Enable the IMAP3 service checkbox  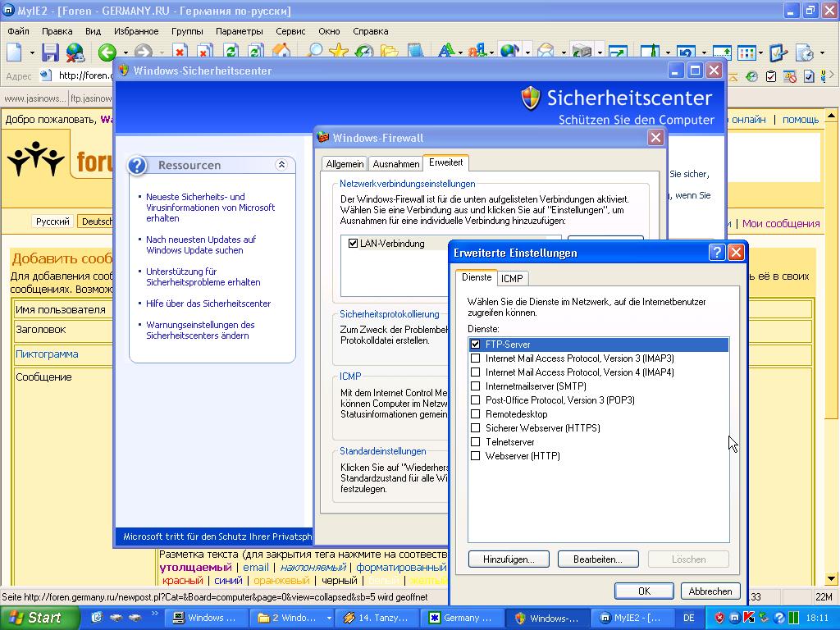coord(475,358)
